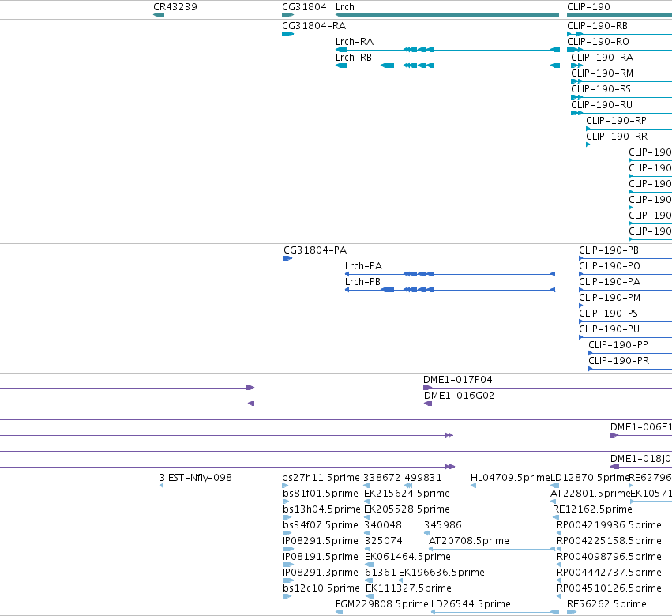Screen dimensions: 672x616
Task: Select the CG31804-RA transcript label
Action: [313, 26]
